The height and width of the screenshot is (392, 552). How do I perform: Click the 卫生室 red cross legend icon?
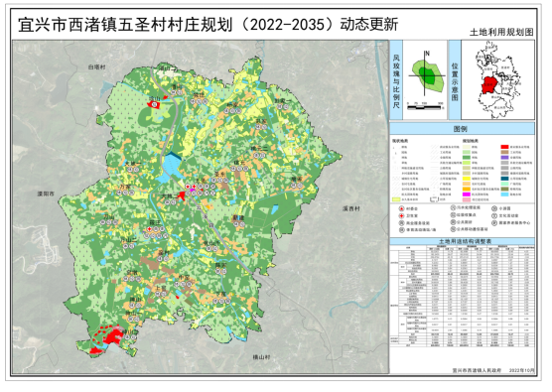click(x=401, y=215)
